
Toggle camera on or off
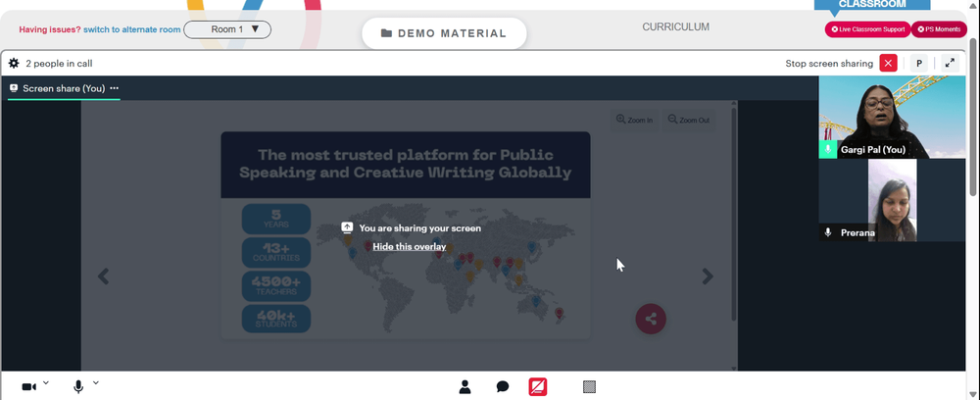coord(28,387)
